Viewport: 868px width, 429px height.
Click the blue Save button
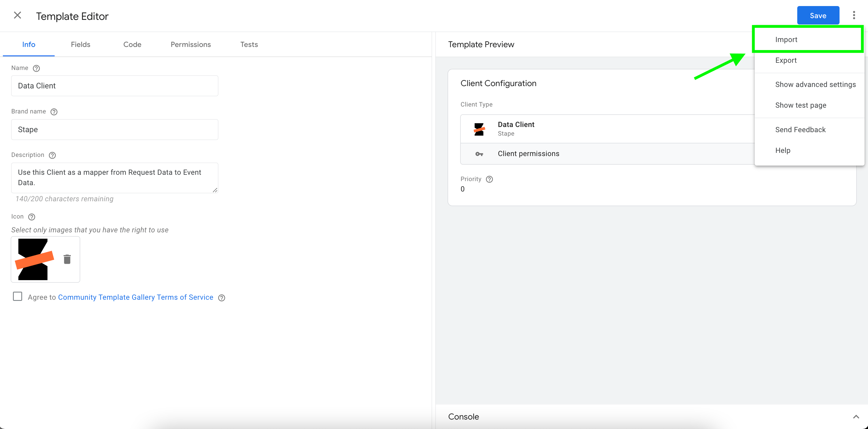pos(818,16)
